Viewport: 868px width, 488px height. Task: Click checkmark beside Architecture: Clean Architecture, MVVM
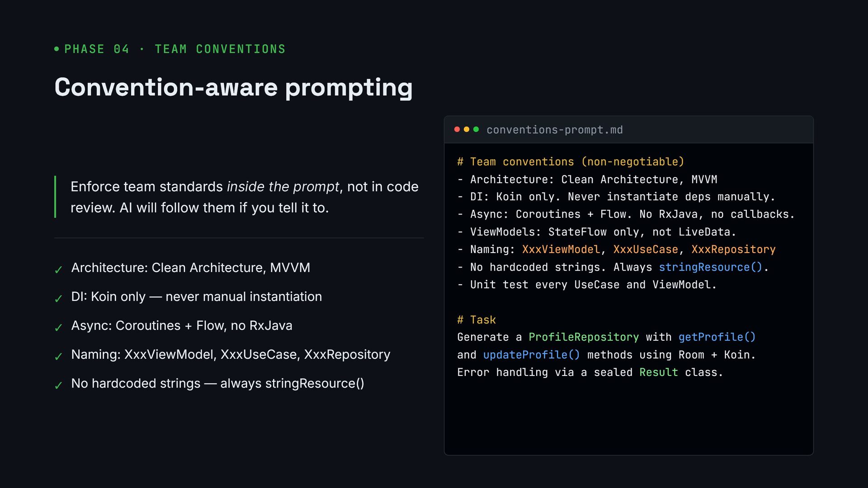58,270
